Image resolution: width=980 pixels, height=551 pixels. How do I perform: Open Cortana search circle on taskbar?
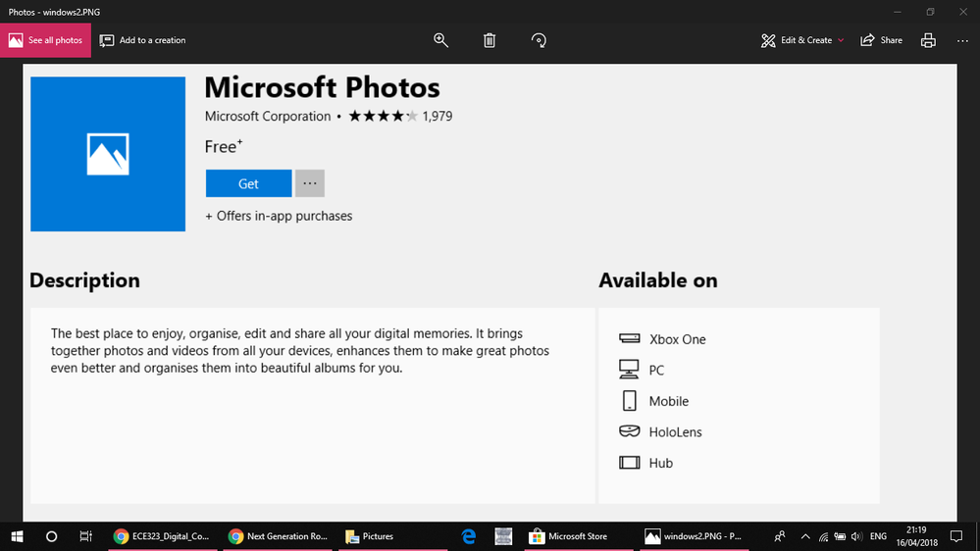[x=52, y=536]
